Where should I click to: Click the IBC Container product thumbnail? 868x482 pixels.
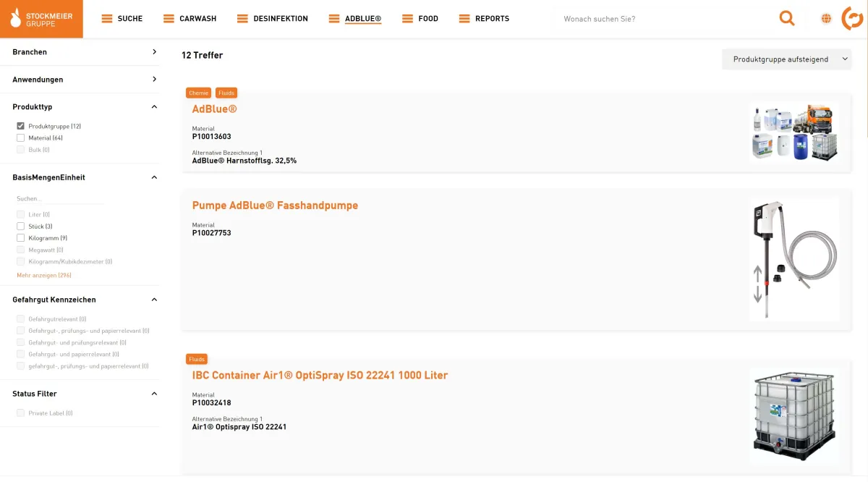pyautogui.click(x=793, y=416)
